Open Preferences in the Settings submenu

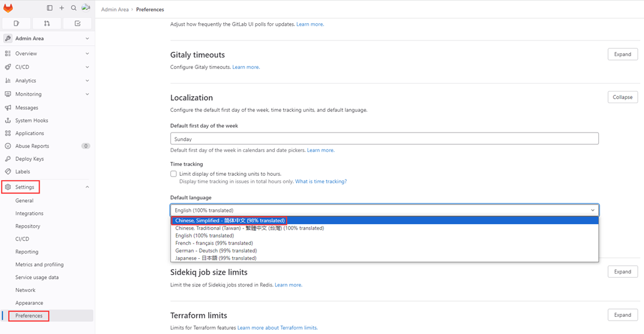click(x=29, y=316)
